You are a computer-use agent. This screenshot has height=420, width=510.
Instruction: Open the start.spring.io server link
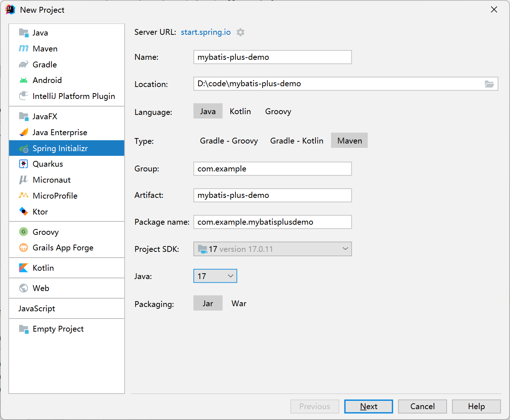coord(205,32)
